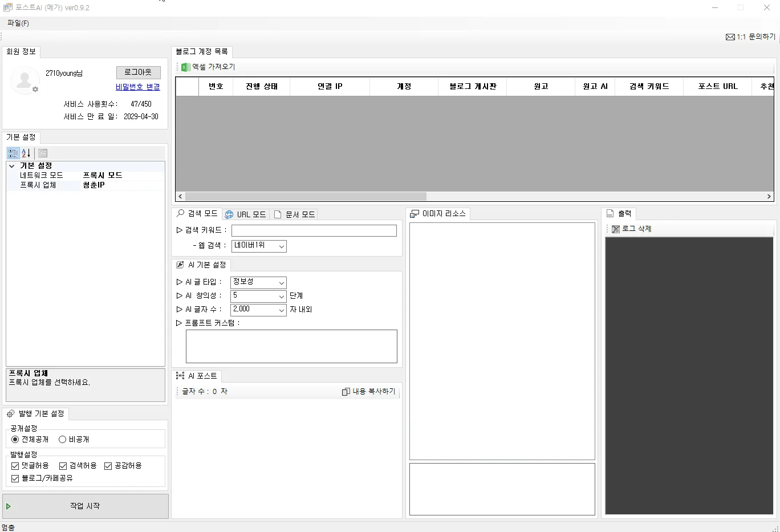Open the 파일(F) menu

(18, 23)
